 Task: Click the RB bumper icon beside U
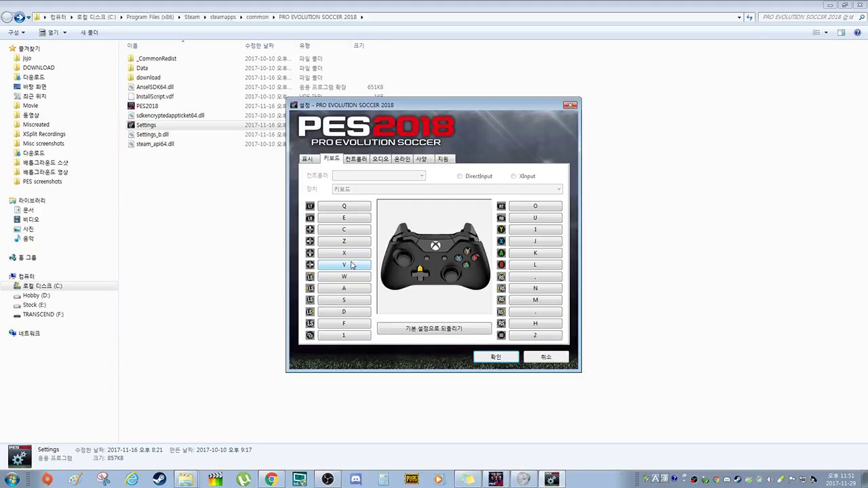[x=501, y=218]
